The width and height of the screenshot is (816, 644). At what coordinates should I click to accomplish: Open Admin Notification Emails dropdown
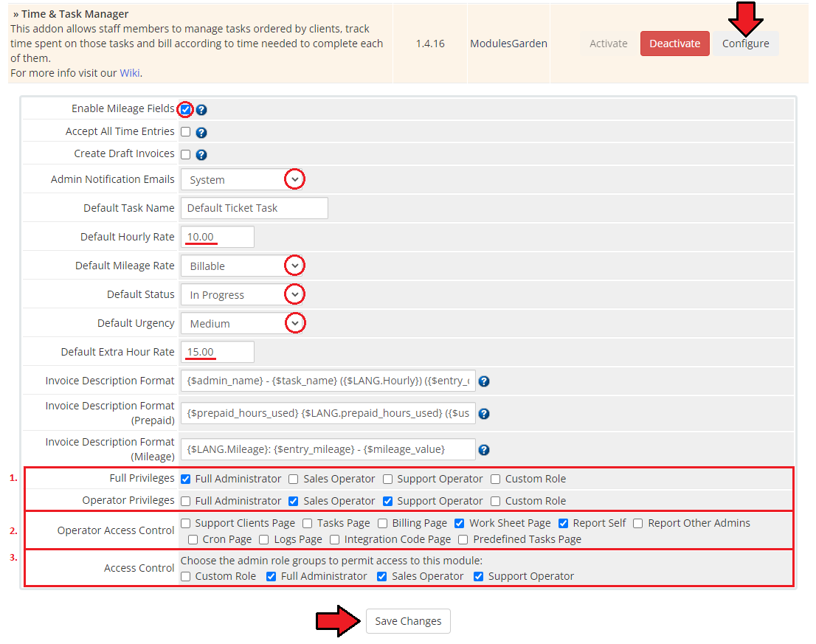click(243, 179)
